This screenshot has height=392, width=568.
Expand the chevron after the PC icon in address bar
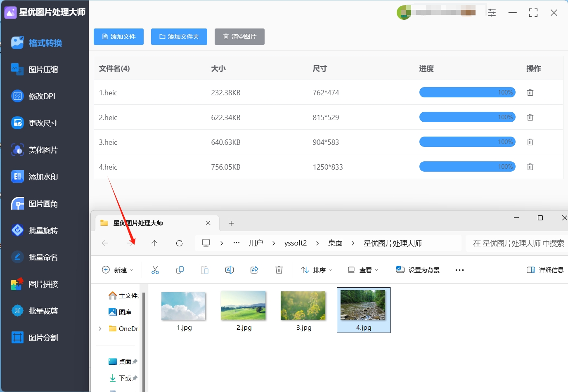coord(222,243)
